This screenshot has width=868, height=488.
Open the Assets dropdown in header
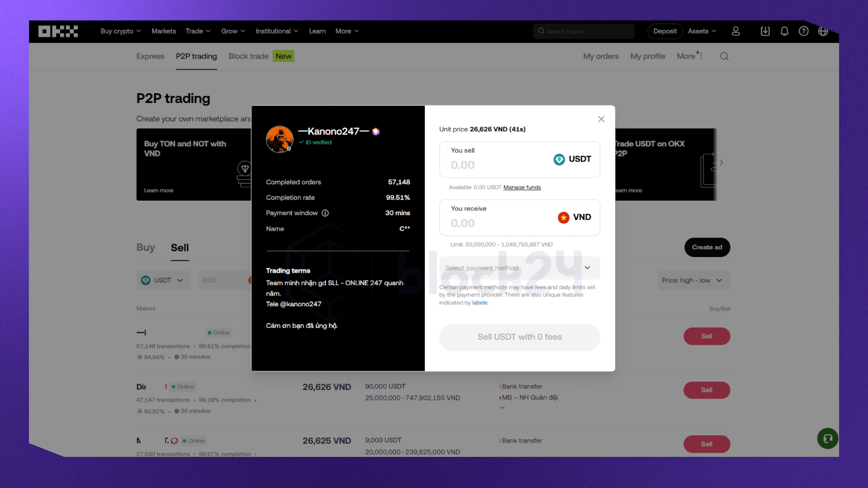click(x=701, y=31)
